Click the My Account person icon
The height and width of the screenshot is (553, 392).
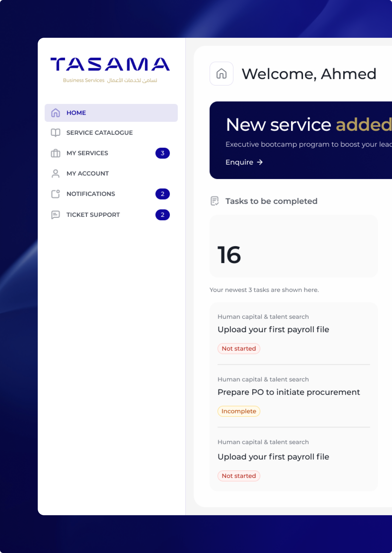click(56, 174)
